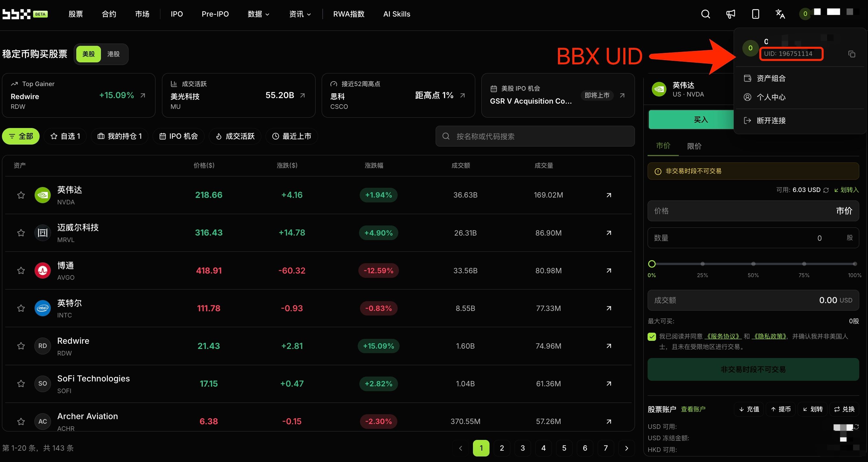Image resolution: width=868 pixels, height=462 pixels.
Task: Filter by 最近上市
Action: (292, 136)
